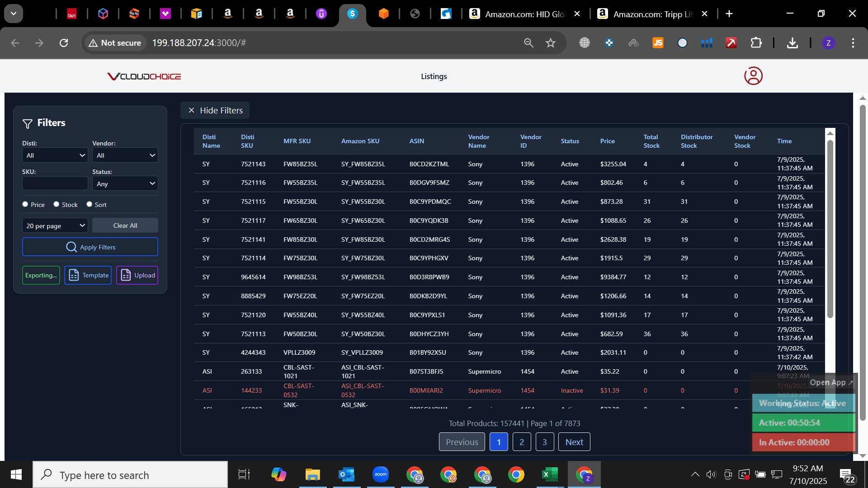This screenshot has height=488, width=868.
Task: Click the Upload button
Action: coord(137,275)
